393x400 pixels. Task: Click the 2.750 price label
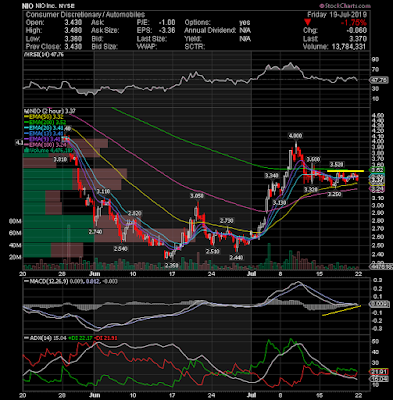pyautogui.click(x=226, y=221)
